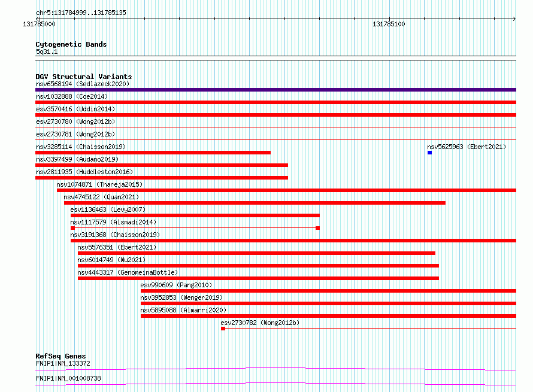This screenshot has height=392, width=533.
Task: Open variant nsv3191368 (Chaisson2019)
Action: point(115,235)
